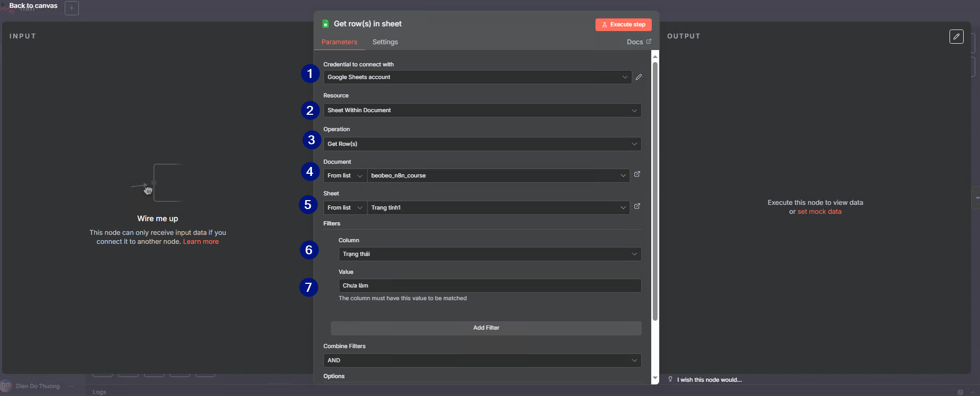
Task: Open the Get Row(s) Operation dropdown
Action: pos(482,144)
